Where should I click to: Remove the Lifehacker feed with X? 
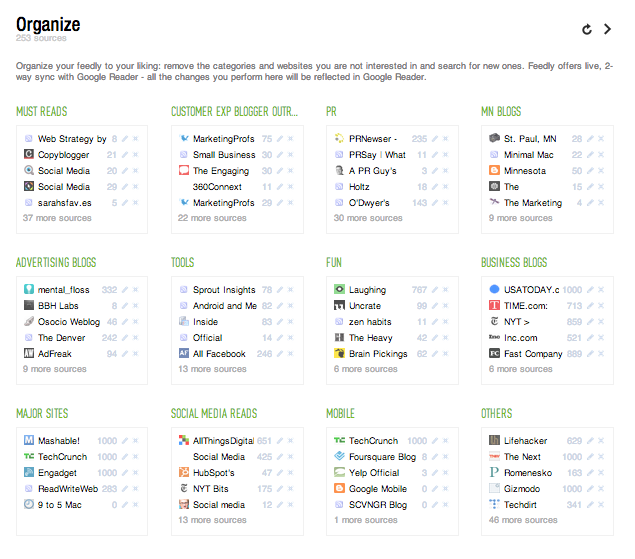601,441
